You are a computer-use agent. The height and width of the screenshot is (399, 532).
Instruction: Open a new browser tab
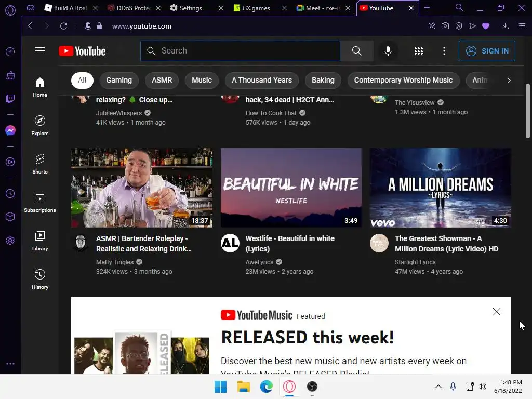pyautogui.click(x=427, y=8)
